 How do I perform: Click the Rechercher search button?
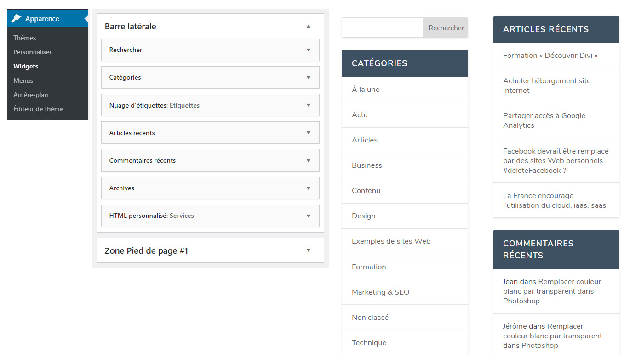446,28
